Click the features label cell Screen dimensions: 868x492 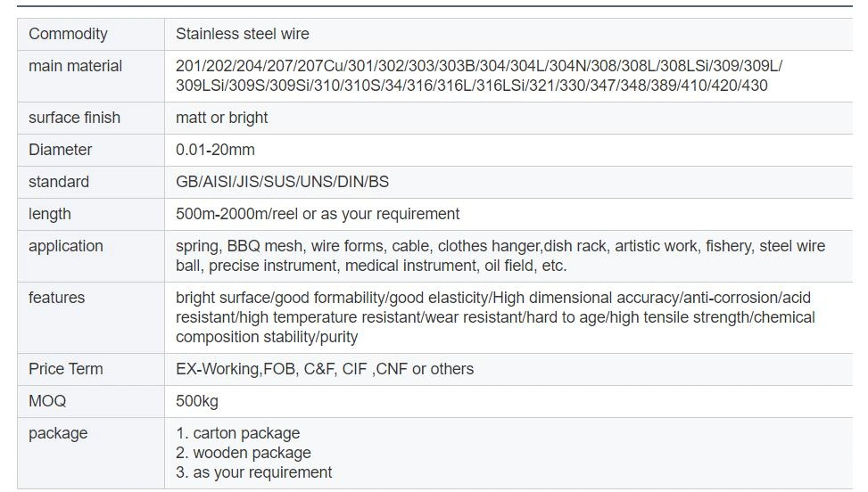tap(91, 318)
